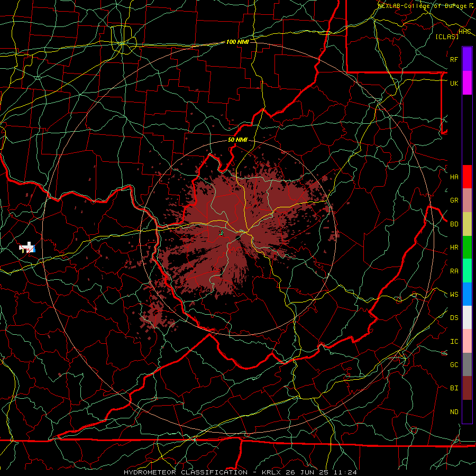Click the small green radar site marker
Screen dimensions: 476x476
point(222,233)
